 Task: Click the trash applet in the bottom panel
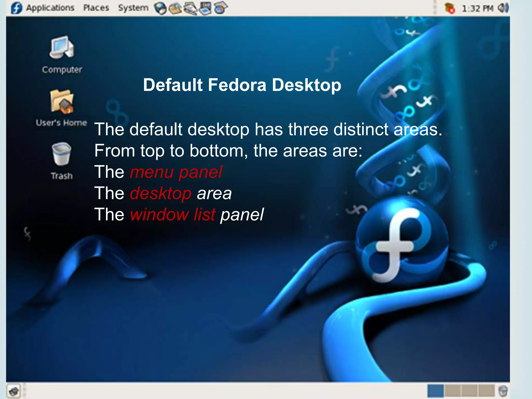click(503, 391)
